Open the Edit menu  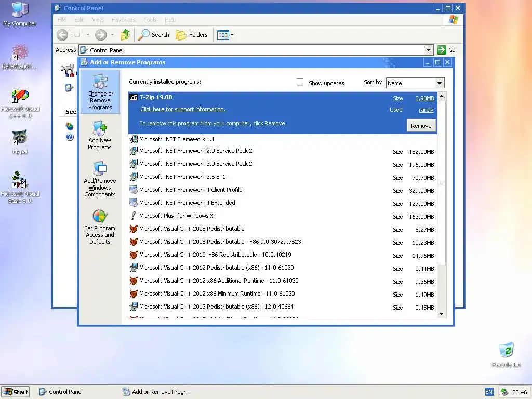pyautogui.click(x=79, y=20)
